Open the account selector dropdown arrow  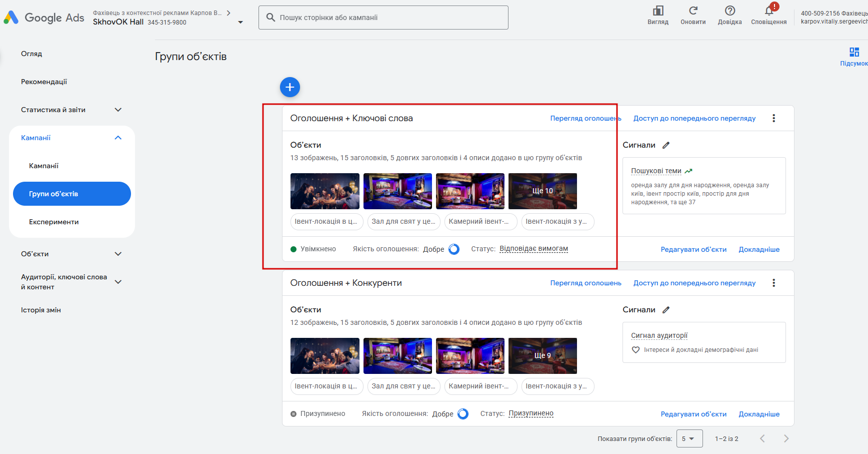click(240, 22)
